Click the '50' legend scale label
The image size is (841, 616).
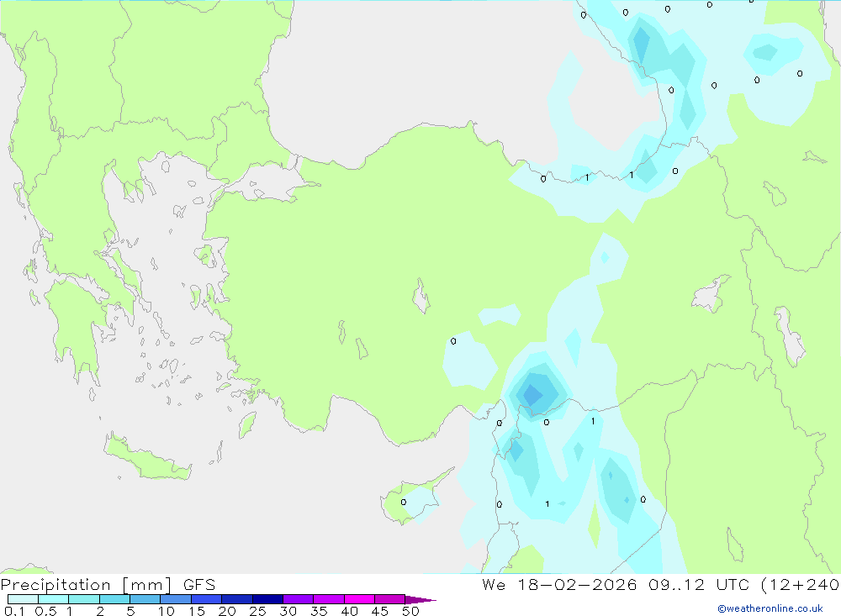[x=410, y=611]
